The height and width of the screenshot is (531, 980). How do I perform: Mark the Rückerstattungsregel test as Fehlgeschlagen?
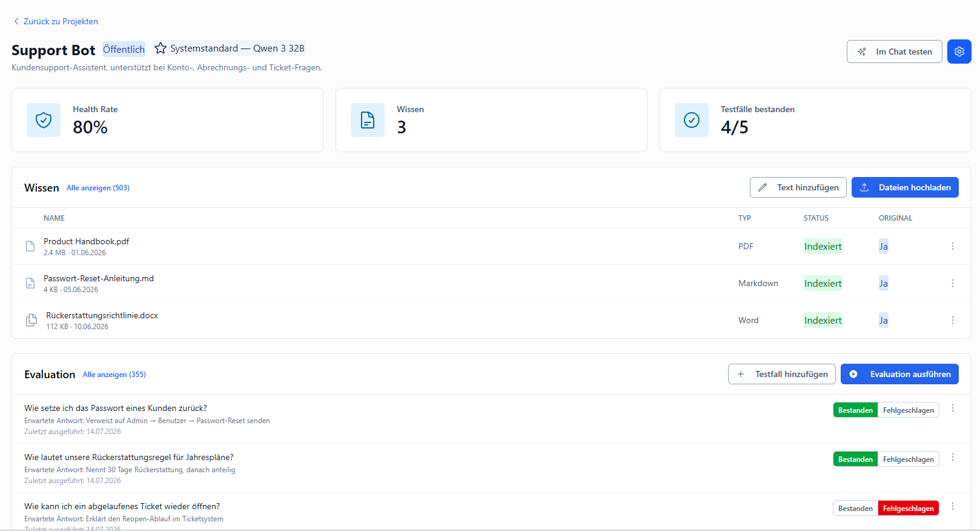click(908, 459)
